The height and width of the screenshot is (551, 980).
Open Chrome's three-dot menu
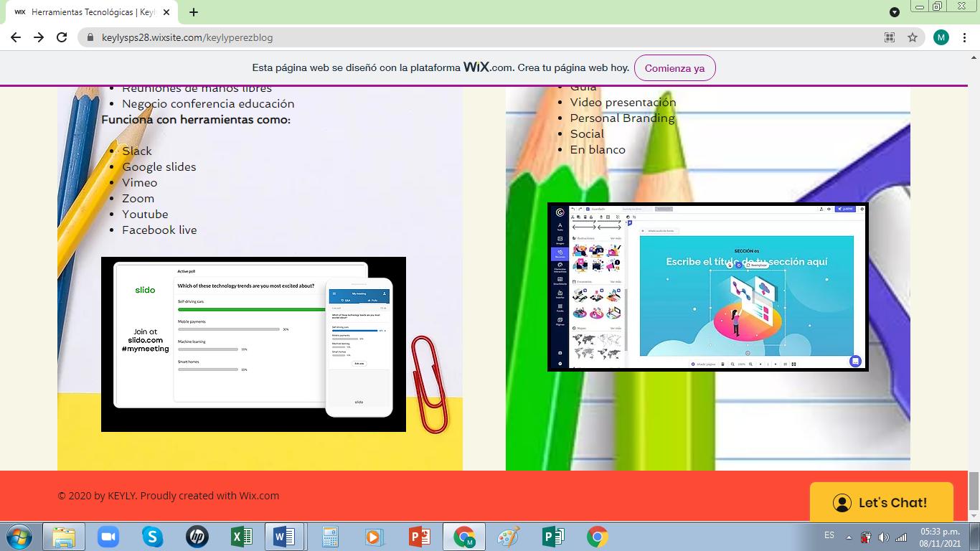(x=966, y=37)
